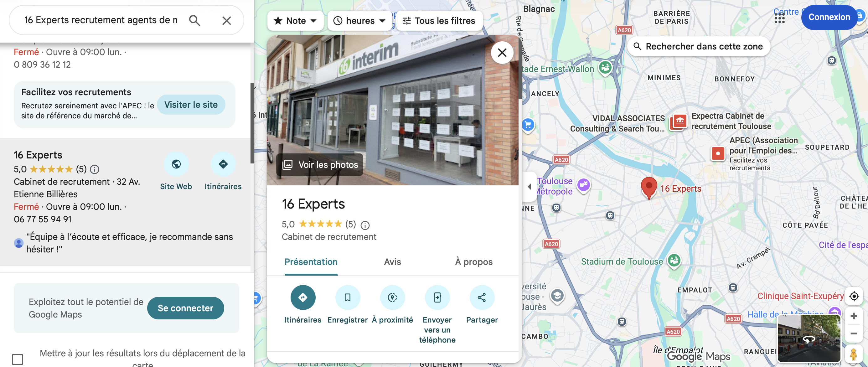This screenshot has height=367, width=868.
Task: Open the Street View thumbnail
Action: pyautogui.click(x=809, y=339)
